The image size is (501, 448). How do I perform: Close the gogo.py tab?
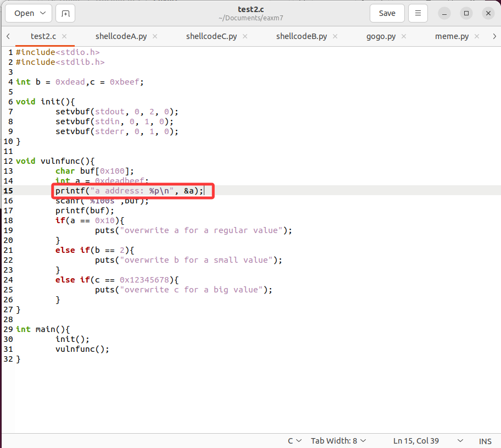404,36
